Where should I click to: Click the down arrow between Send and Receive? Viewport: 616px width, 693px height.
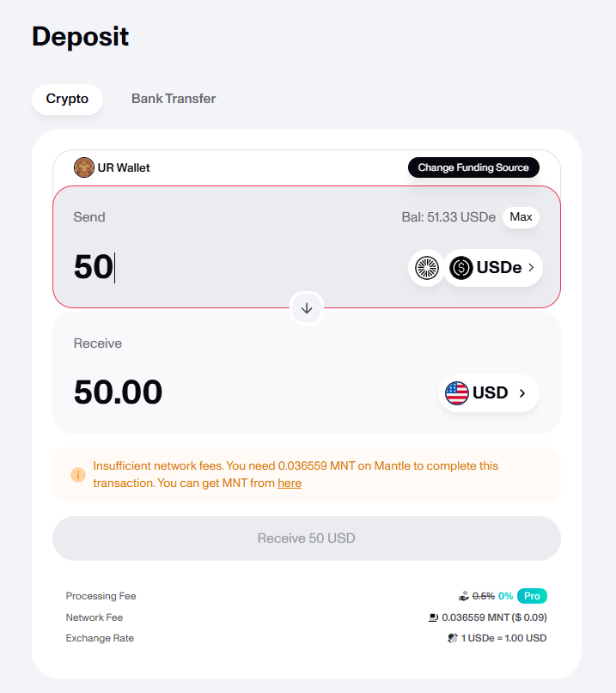(307, 307)
